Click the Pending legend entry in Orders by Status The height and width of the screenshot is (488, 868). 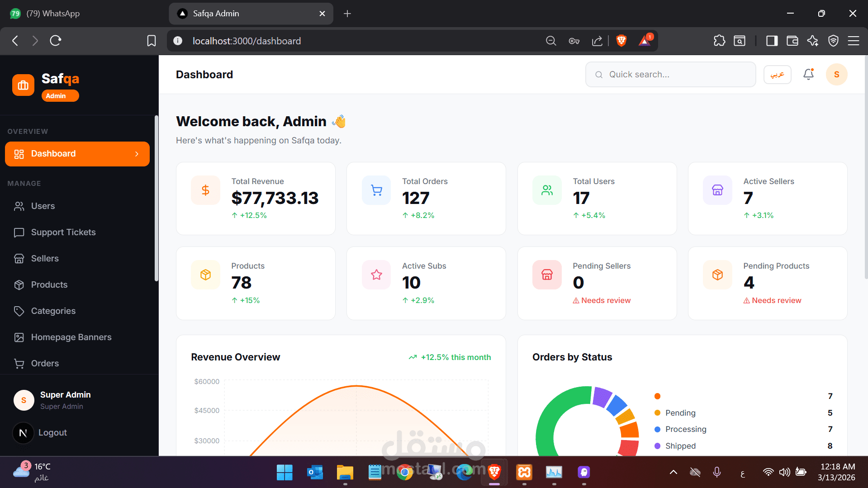pos(743,413)
